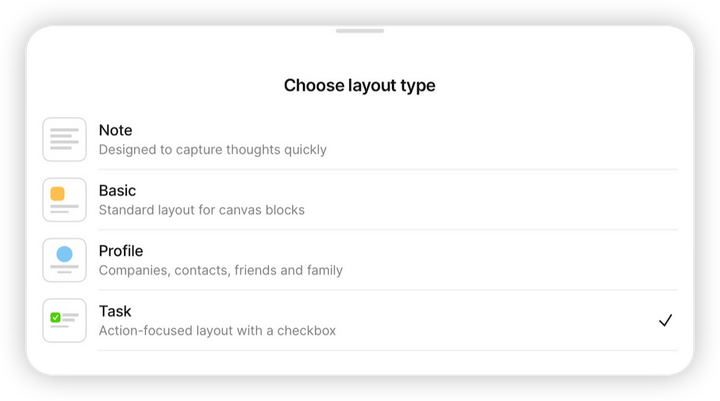This screenshot has height=401, width=720.
Task: Select the Note layout icon
Action: [64, 140]
